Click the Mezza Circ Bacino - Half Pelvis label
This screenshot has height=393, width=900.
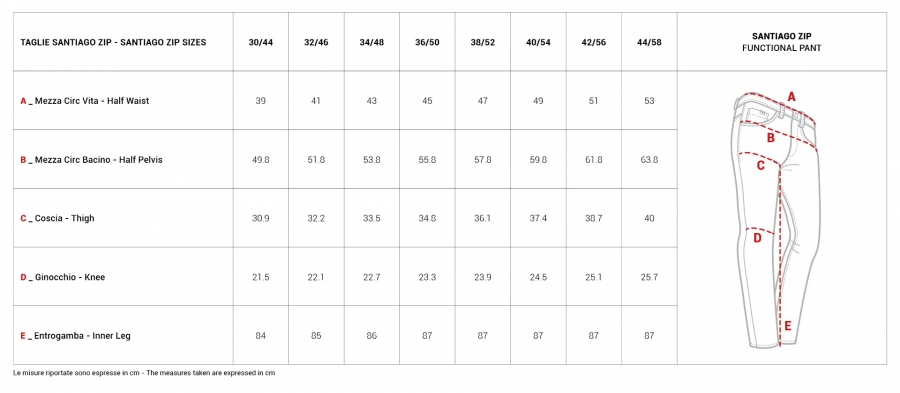point(91,160)
